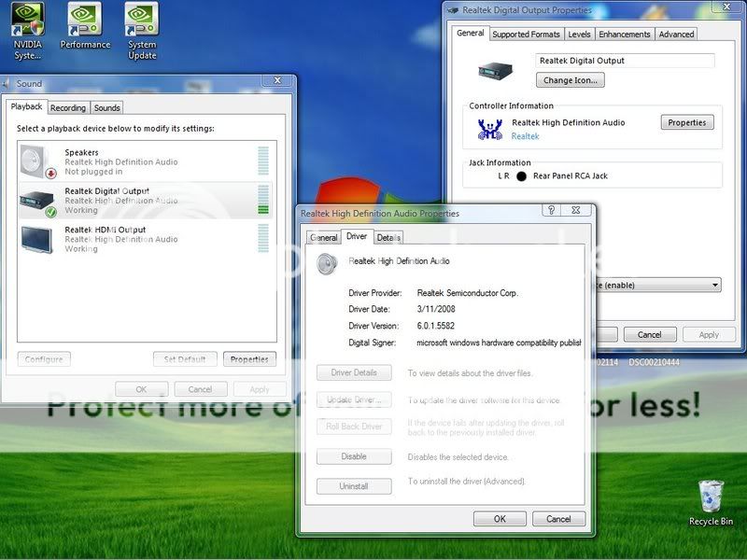Open the NVIDIA System desktop icon

[27, 21]
